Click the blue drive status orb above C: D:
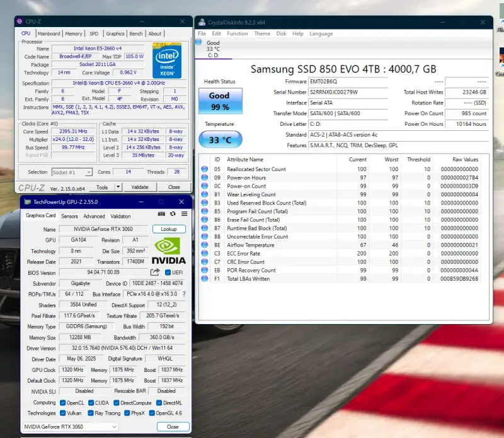This screenshot has width=504, height=438. [x=198, y=42]
